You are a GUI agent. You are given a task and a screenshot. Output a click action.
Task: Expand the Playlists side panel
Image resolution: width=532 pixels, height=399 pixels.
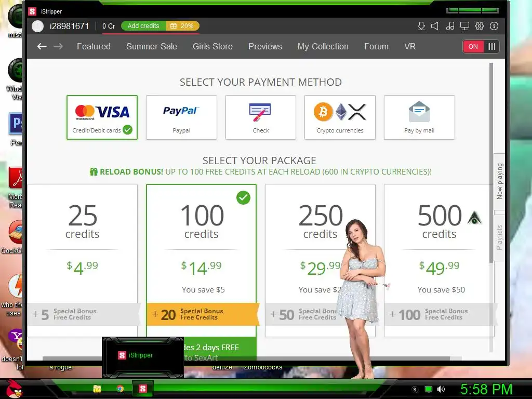(x=499, y=237)
